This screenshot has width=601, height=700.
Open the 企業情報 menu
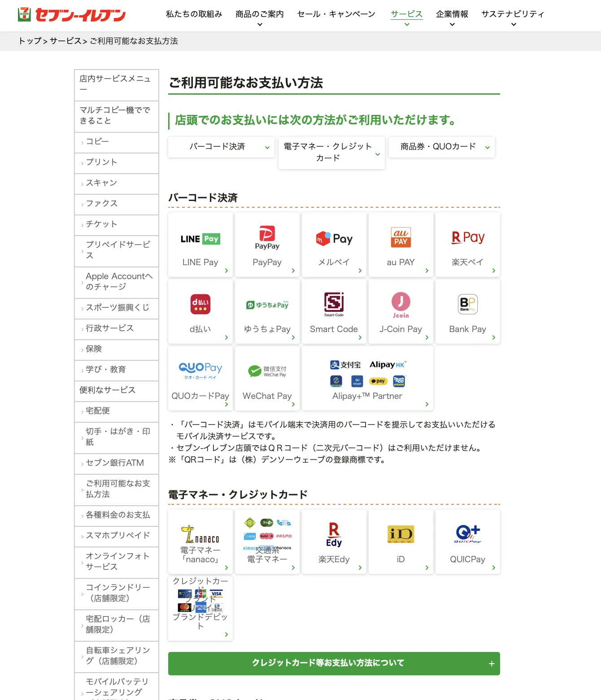(x=452, y=17)
